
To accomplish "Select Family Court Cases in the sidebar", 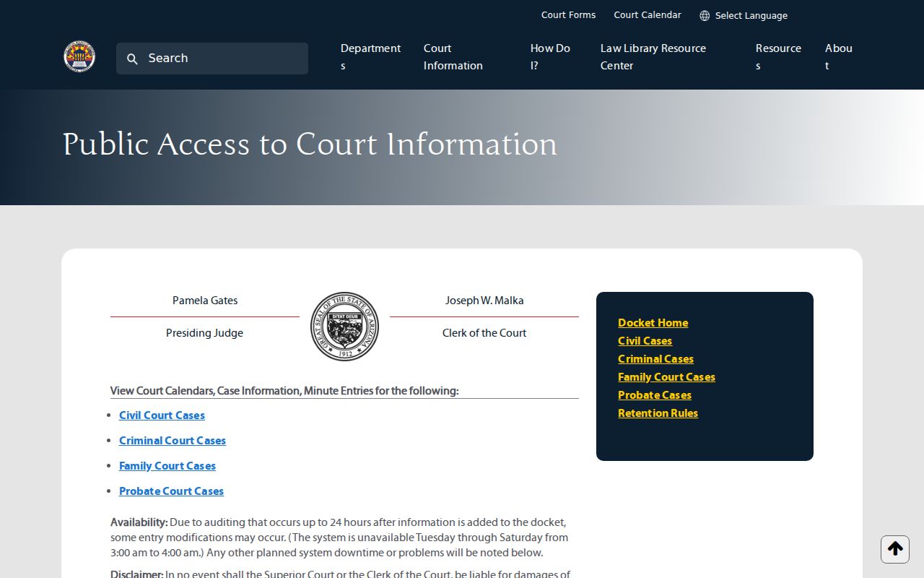I will tap(666, 377).
